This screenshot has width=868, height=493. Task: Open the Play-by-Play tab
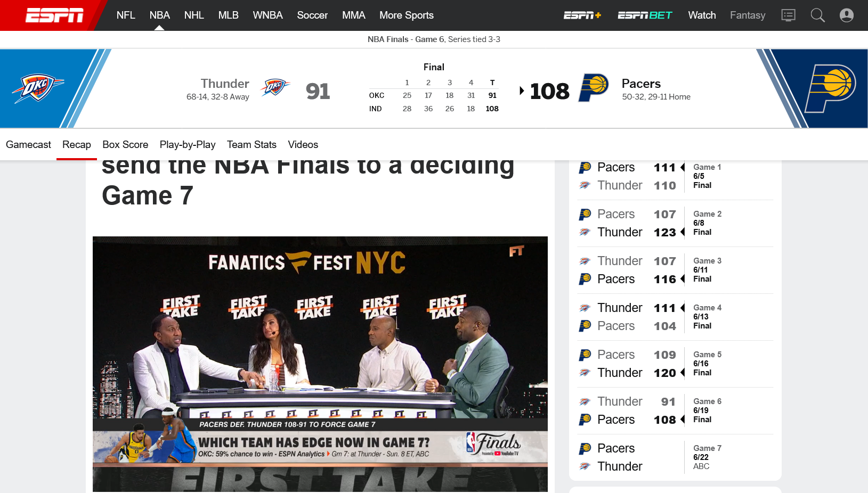(188, 145)
